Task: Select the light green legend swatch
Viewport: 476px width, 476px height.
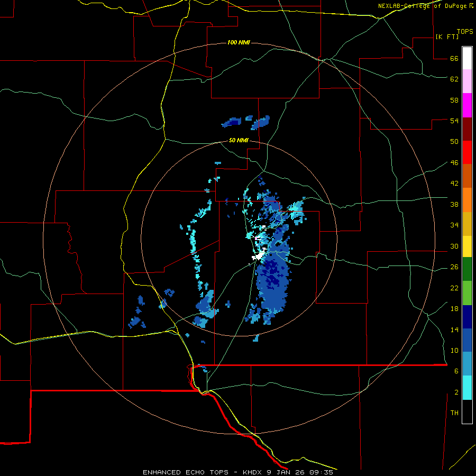Action: (x=467, y=293)
